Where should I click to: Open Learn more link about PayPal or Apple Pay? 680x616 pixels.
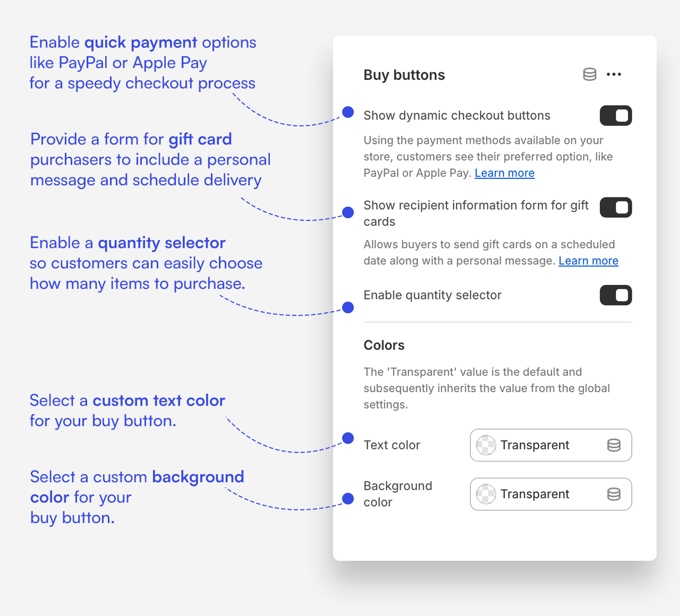pyautogui.click(x=504, y=173)
